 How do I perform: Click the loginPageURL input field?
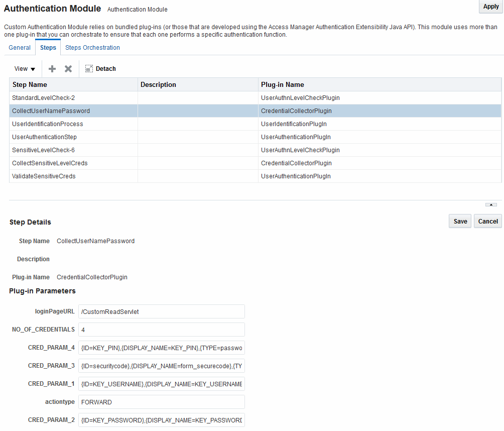161,311
